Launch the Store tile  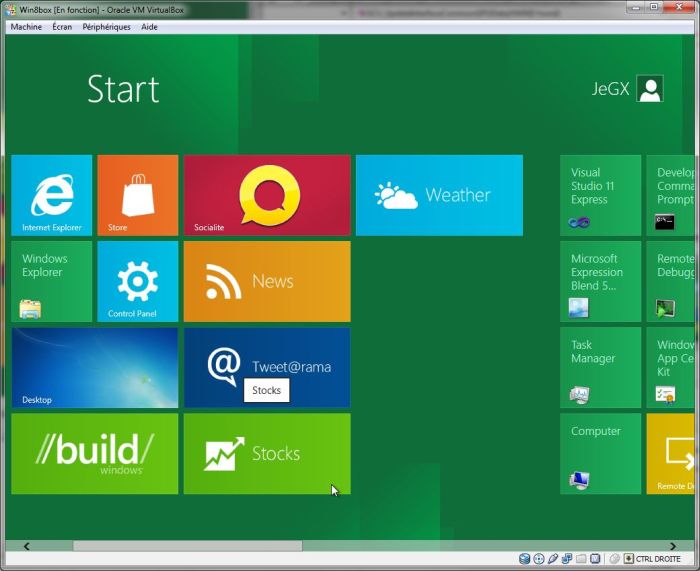(138, 195)
